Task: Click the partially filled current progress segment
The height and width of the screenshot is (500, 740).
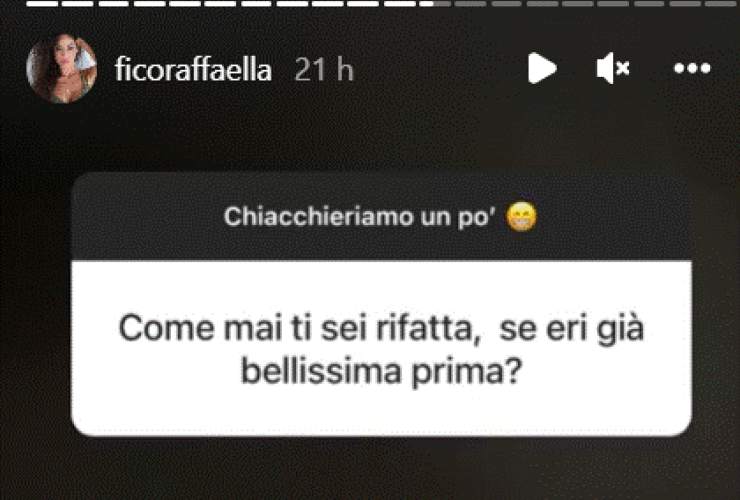Action: tap(435, 4)
